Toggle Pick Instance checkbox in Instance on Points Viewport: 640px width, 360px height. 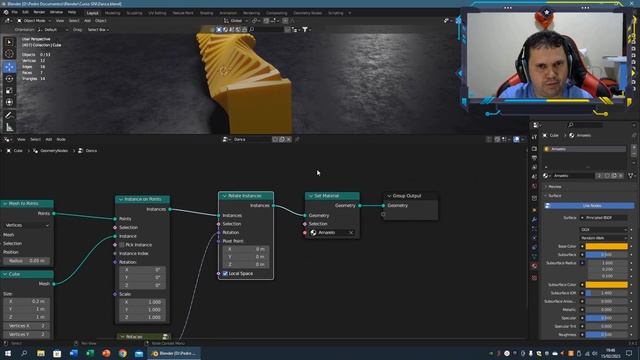(x=122, y=245)
